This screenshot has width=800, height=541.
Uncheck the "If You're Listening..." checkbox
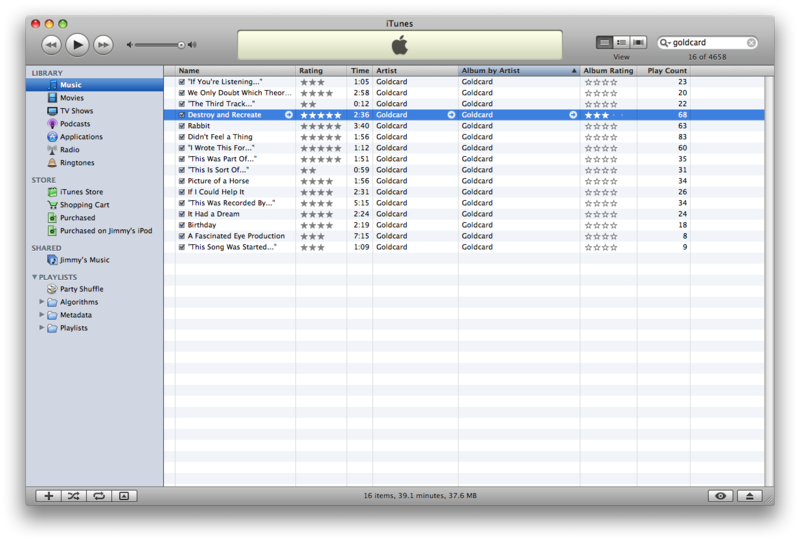(x=182, y=82)
